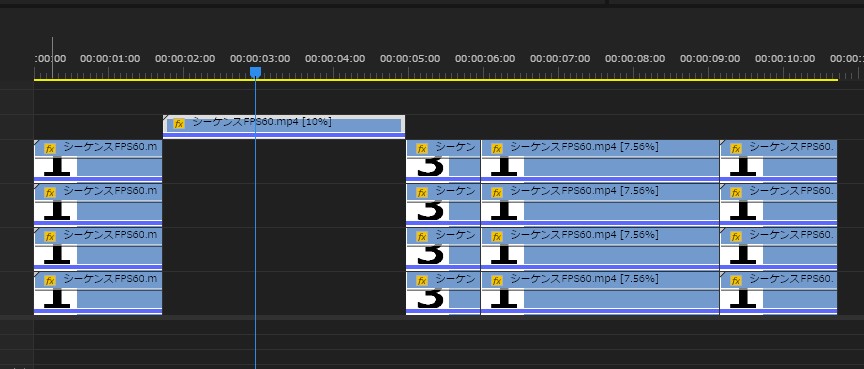Screen dimensions: 864x369
Task: Click fx badge on third-row short シーケン clip
Action: pyautogui.click(x=422, y=237)
